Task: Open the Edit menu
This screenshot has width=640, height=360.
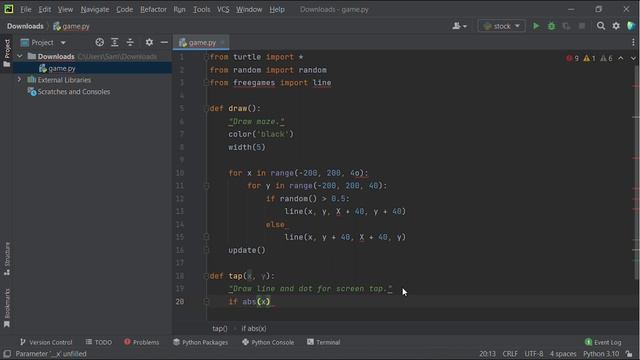Action: tap(44, 9)
